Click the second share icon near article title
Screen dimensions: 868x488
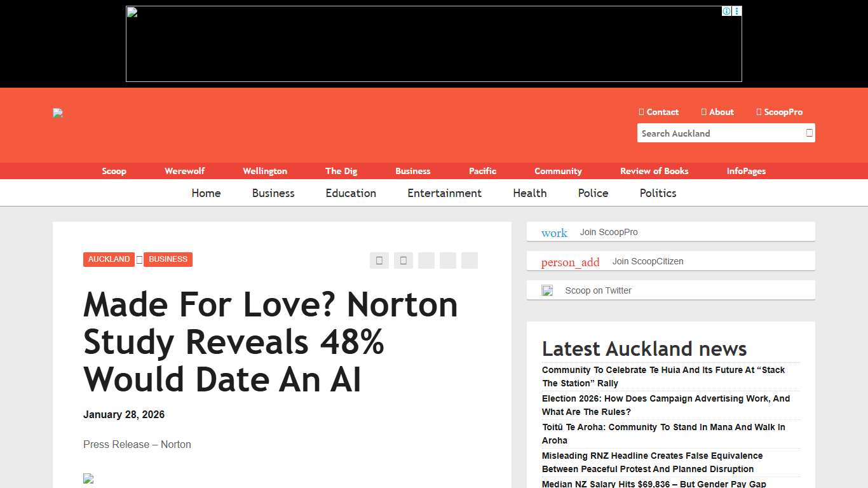(x=403, y=261)
